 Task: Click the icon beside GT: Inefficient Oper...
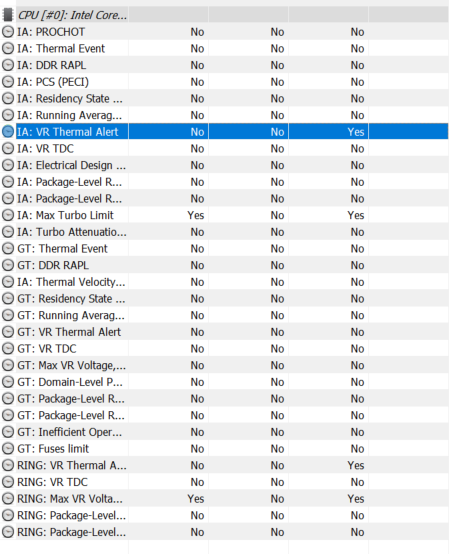click(x=8, y=432)
